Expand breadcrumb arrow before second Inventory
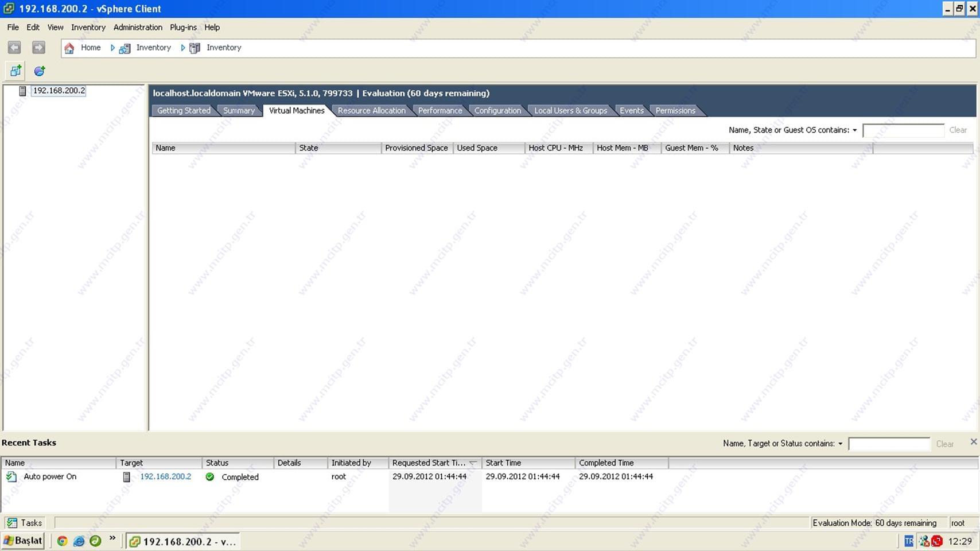This screenshot has width=980, height=551. 183,48
